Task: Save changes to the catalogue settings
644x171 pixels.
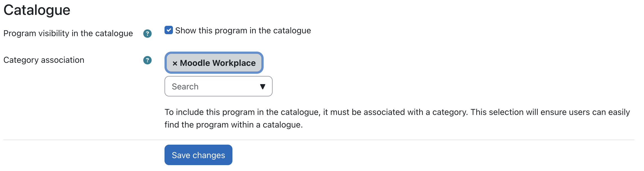Action: point(198,155)
